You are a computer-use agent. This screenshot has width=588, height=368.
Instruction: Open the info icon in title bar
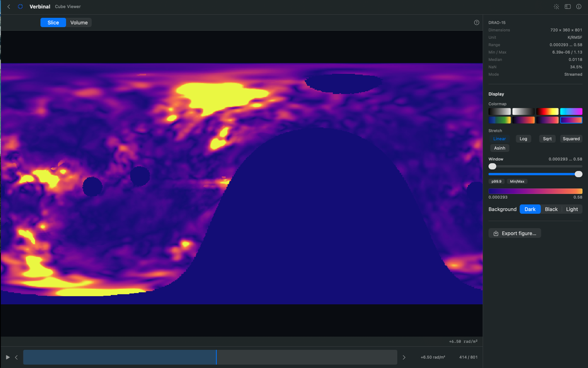pyautogui.click(x=579, y=7)
